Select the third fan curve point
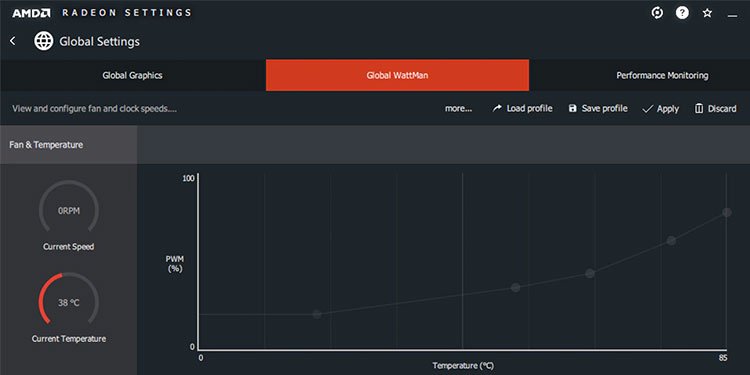The image size is (750, 375). click(590, 274)
